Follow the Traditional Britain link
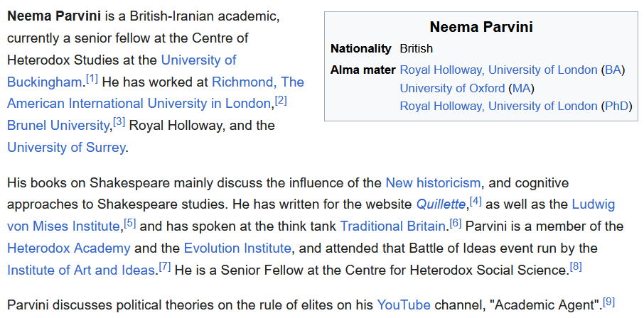The height and width of the screenshot is (318, 644). pyautogui.click(x=393, y=226)
